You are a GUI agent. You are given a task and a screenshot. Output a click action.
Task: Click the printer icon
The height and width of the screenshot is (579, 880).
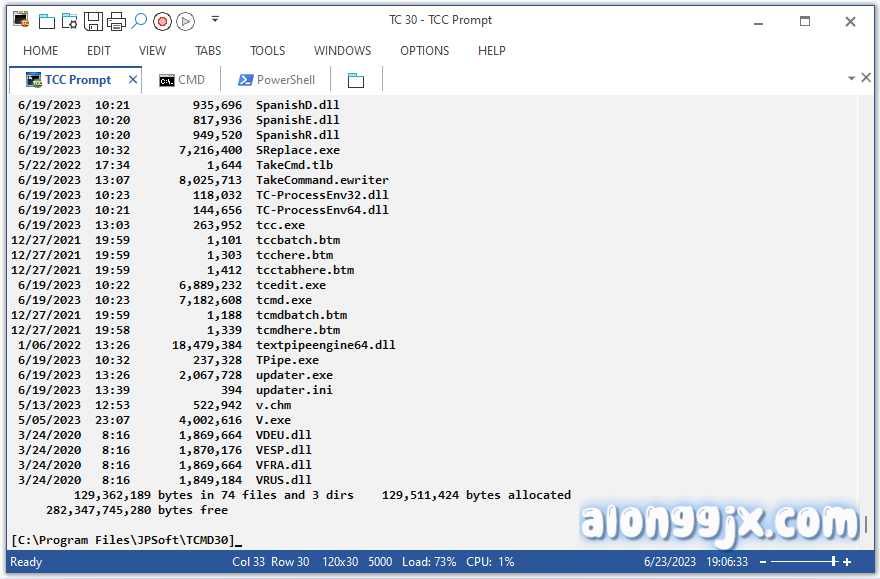pos(116,20)
